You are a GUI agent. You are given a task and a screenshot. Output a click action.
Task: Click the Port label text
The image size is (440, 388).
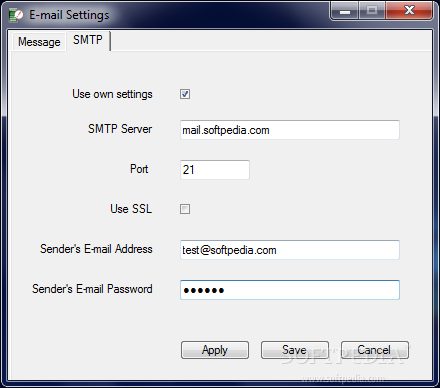pyautogui.click(x=139, y=169)
